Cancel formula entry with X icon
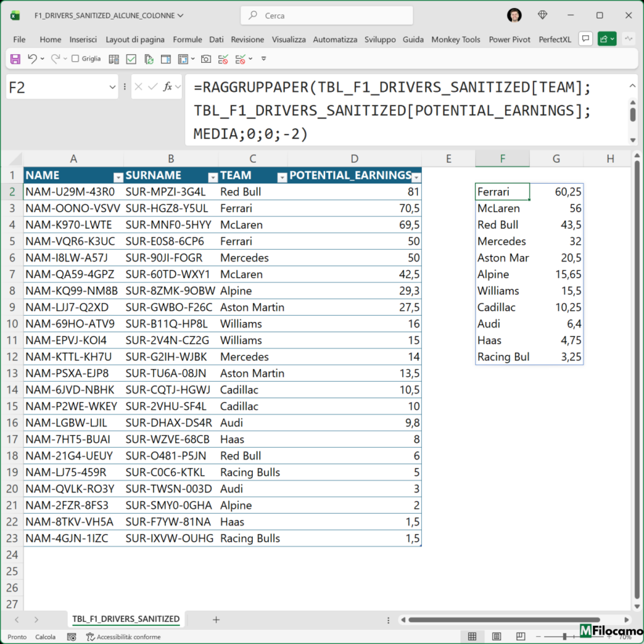This screenshot has height=644, width=644. click(x=138, y=87)
